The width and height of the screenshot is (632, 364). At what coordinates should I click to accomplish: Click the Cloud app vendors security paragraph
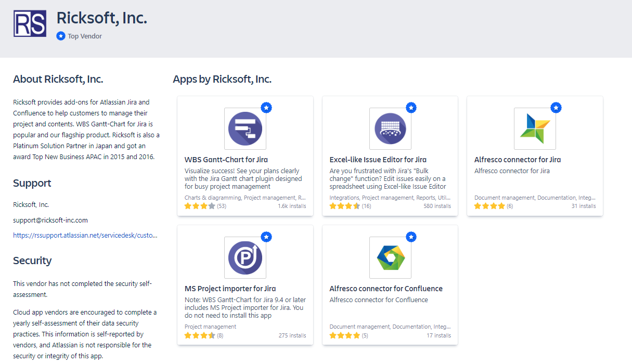85,334
